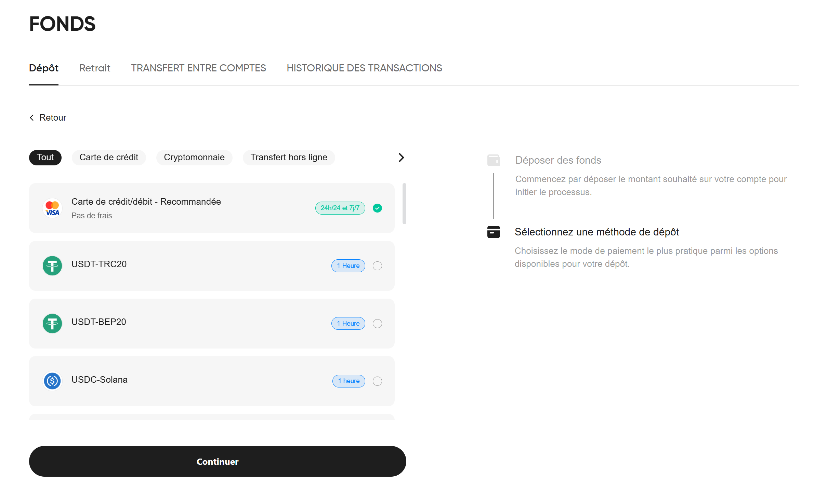
Task: Click the card icon beside Sélectionnez une méthode
Action: 493,232
